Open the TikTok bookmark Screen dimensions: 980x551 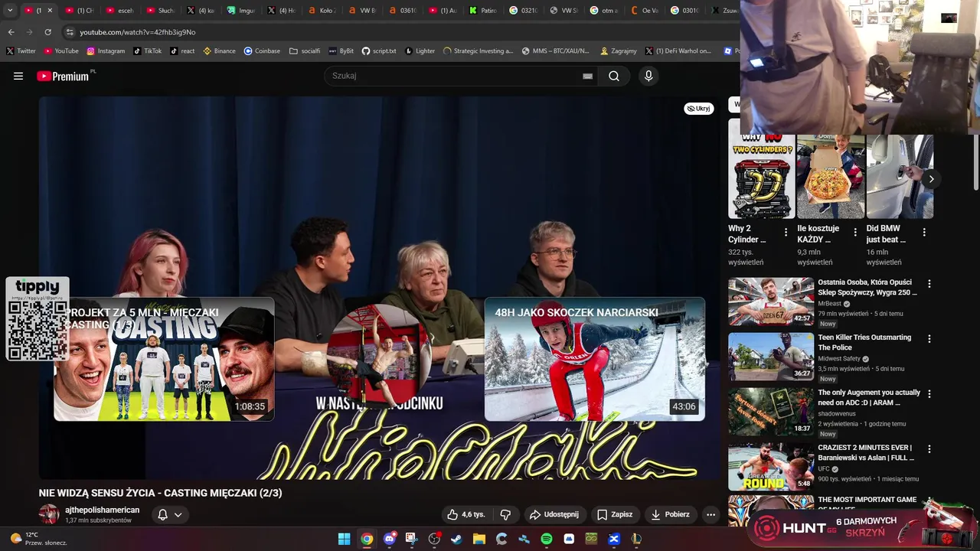pos(147,51)
